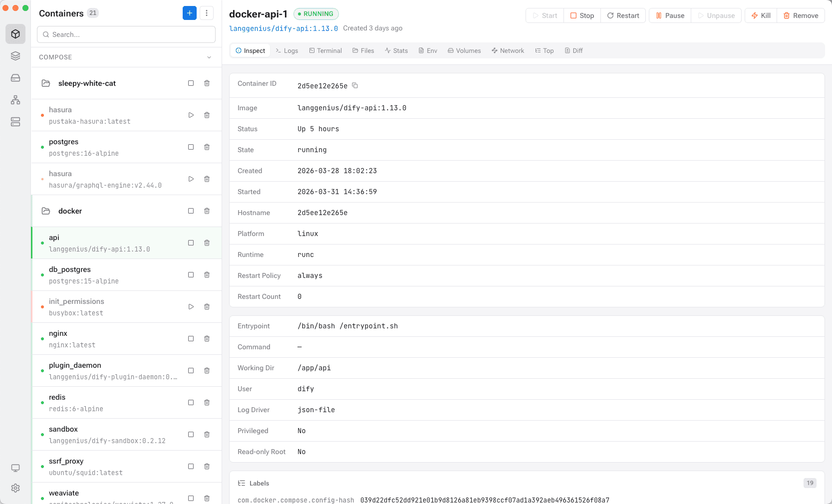
Task: Delete the weaviate container
Action: tap(207, 499)
